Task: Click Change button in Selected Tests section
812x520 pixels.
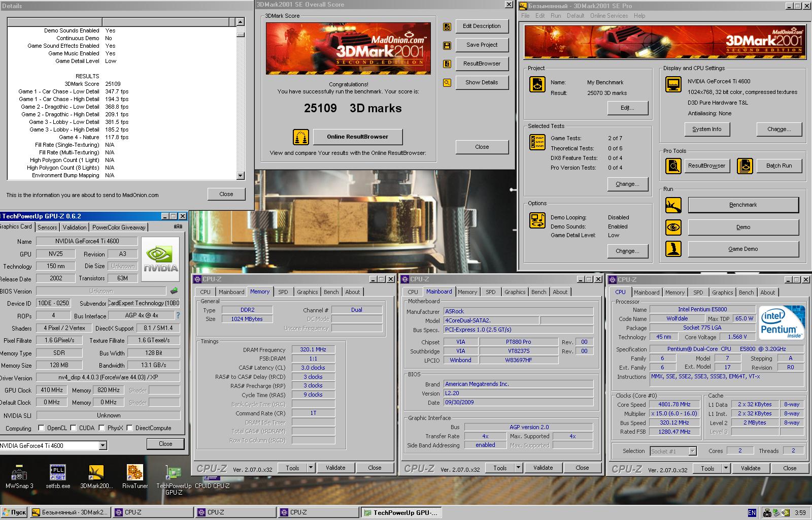Action: point(628,184)
